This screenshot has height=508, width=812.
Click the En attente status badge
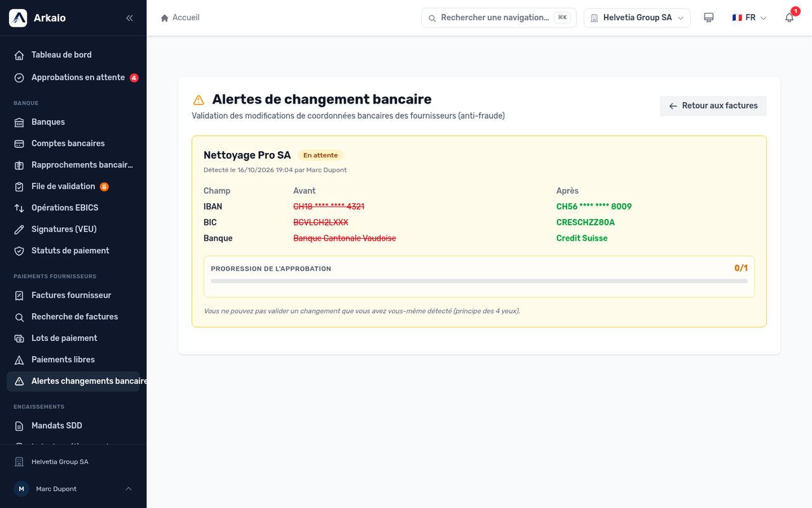coord(320,155)
